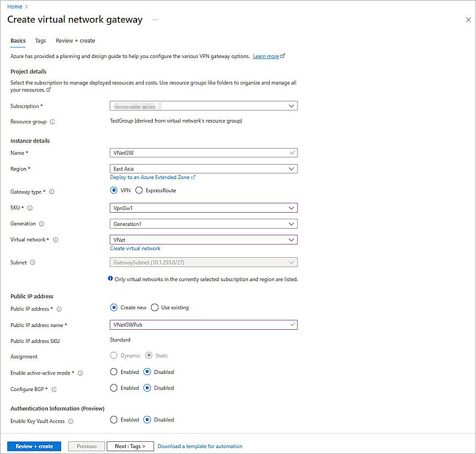
Task: Close the Create virtual network gateway pane
Action: (x=468, y=20)
